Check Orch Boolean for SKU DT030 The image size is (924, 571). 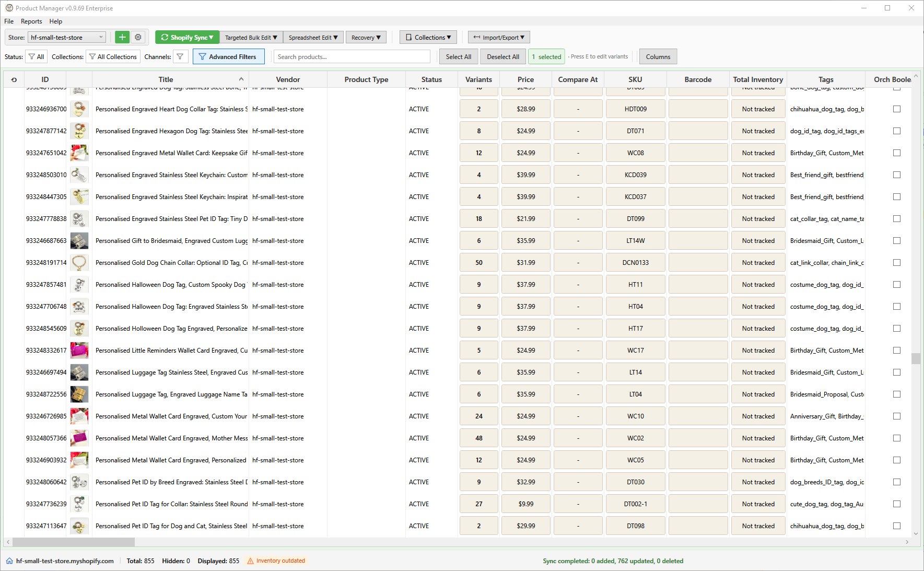(x=897, y=482)
